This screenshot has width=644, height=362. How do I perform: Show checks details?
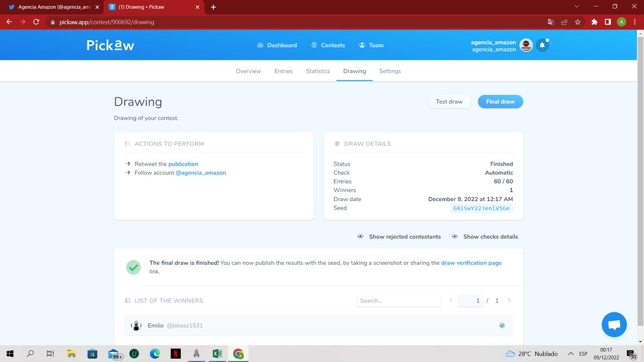tap(485, 237)
